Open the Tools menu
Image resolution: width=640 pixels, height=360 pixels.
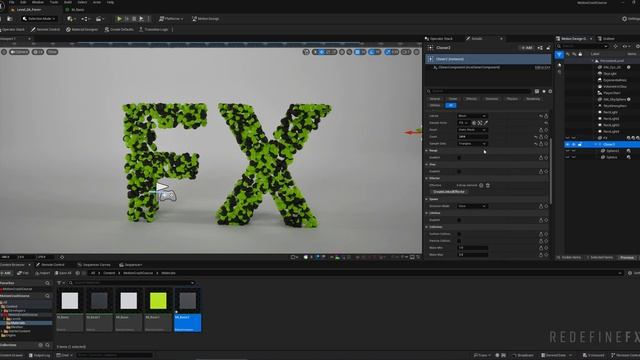click(x=53, y=2)
